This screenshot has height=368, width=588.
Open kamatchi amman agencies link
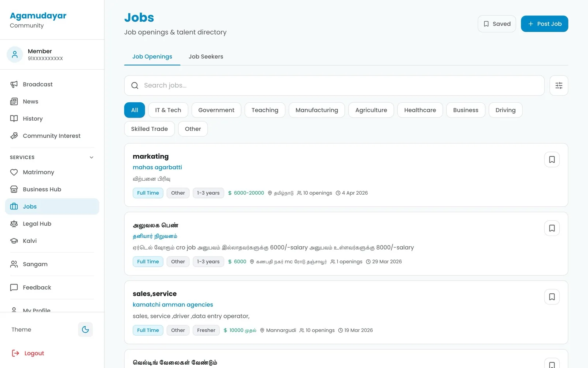[173, 305]
